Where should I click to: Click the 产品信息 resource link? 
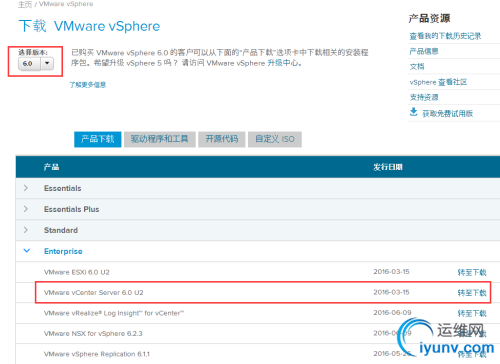pyautogui.click(x=424, y=51)
